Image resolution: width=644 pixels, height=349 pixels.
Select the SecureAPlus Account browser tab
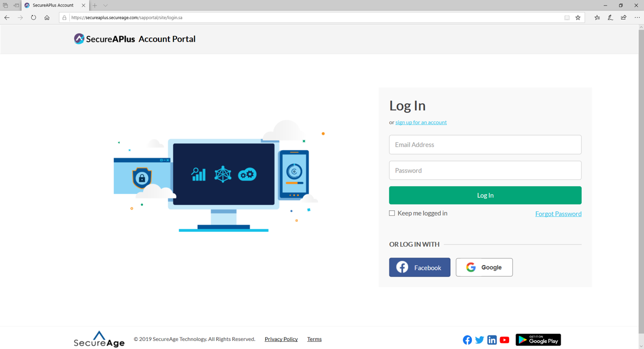(x=50, y=5)
